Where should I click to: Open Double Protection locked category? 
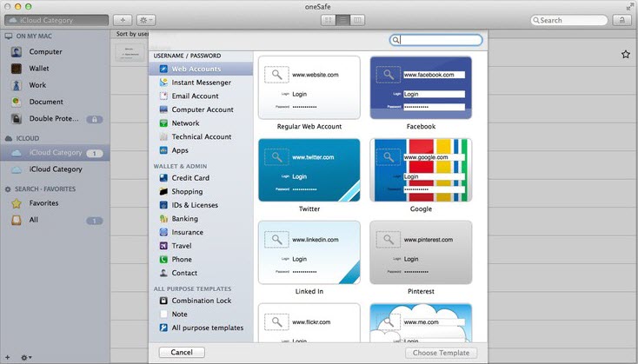click(x=55, y=119)
